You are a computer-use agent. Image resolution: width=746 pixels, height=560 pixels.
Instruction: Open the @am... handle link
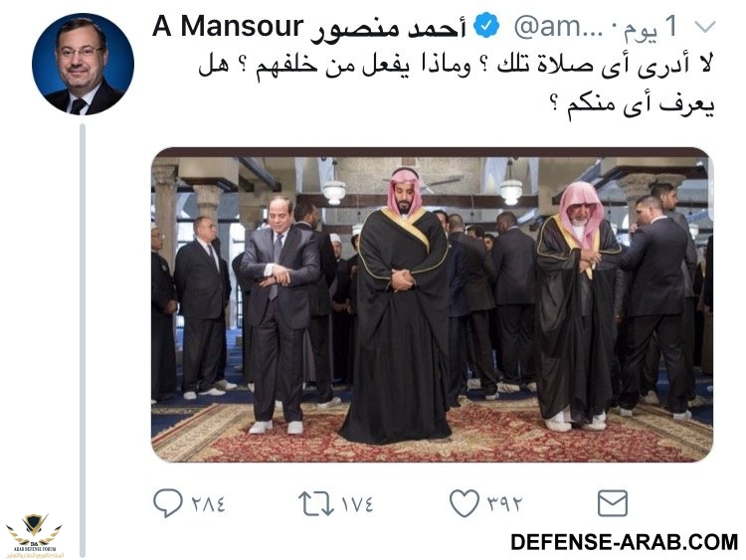[559, 27]
